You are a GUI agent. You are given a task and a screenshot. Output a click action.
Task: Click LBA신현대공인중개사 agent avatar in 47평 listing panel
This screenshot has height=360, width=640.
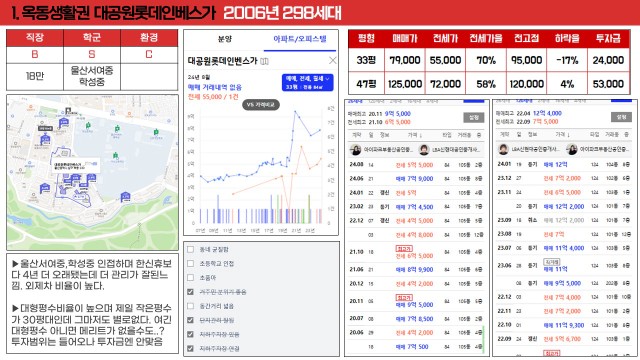pyautogui.click(x=503, y=149)
